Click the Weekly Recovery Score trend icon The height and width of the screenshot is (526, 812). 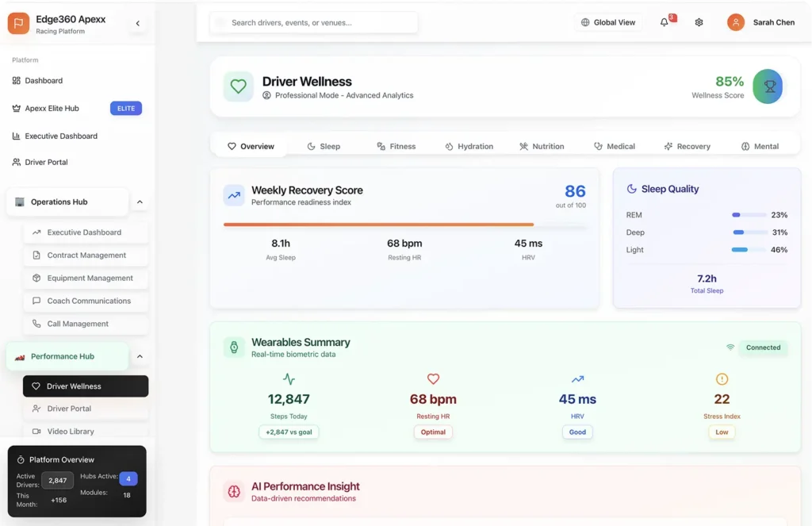click(234, 194)
